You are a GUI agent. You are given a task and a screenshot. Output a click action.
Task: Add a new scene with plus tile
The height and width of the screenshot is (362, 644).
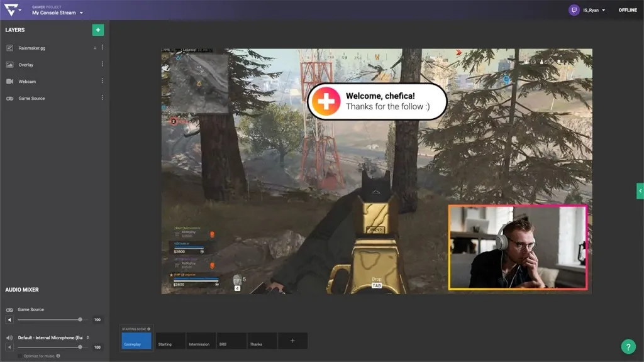coord(292,341)
